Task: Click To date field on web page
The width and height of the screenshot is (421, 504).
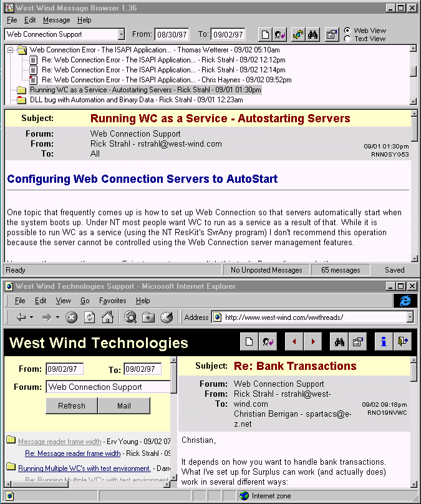Action: (142, 369)
